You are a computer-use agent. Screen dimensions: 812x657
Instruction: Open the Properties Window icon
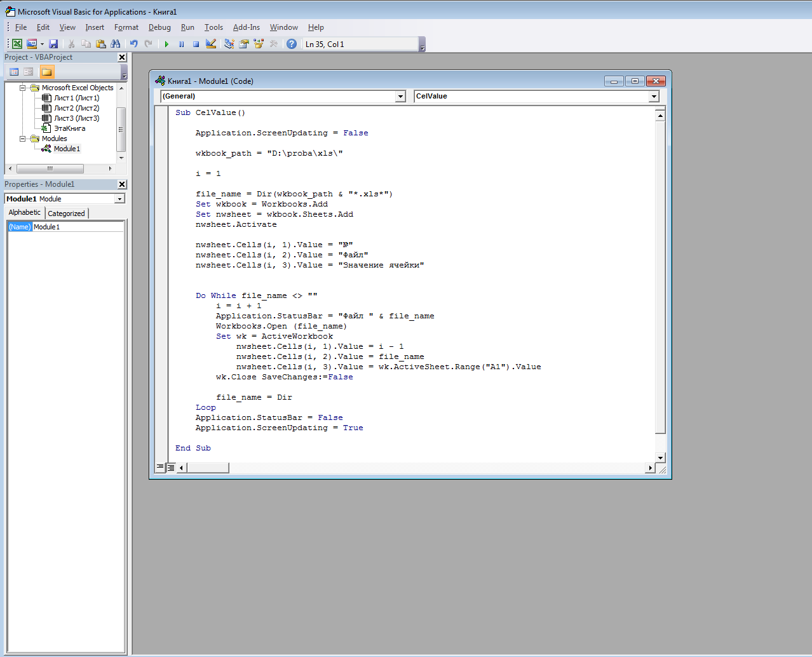pyautogui.click(x=244, y=44)
